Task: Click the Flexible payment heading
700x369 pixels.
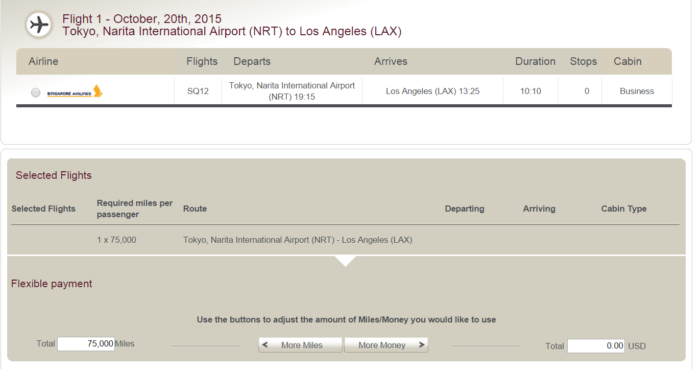Action: (51, 284)
